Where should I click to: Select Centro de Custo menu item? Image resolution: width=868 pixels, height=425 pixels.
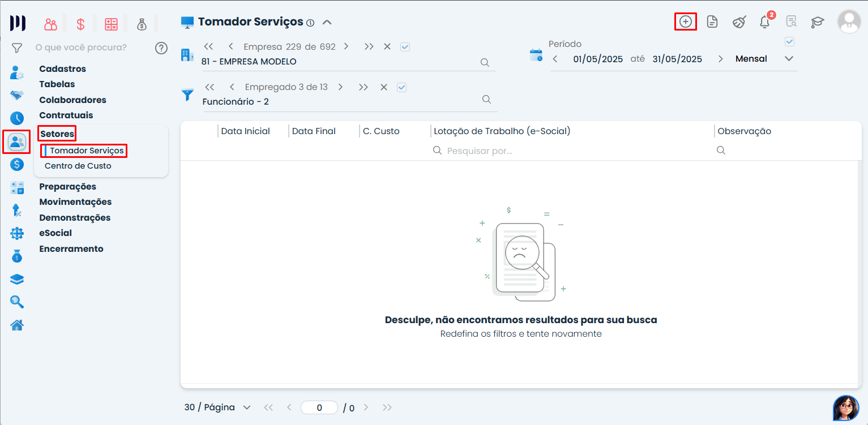[78, 166]
